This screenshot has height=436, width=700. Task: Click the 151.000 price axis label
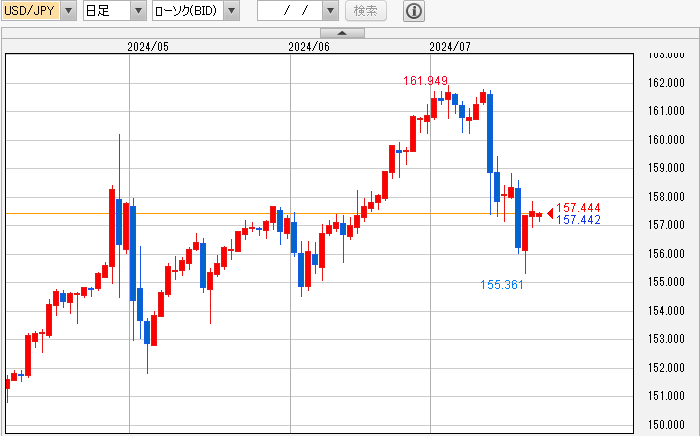point(666,396)
